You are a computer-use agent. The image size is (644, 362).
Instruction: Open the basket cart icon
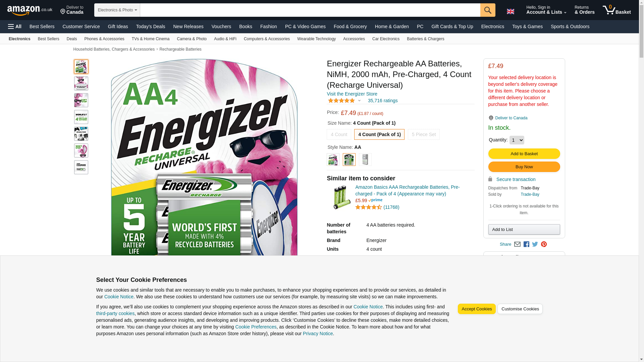[616, 10]
